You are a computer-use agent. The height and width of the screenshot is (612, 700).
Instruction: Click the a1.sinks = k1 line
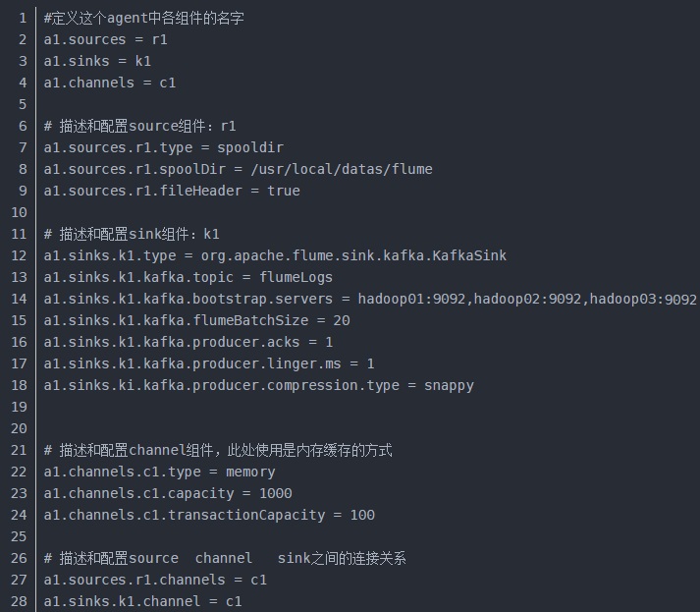97,61
